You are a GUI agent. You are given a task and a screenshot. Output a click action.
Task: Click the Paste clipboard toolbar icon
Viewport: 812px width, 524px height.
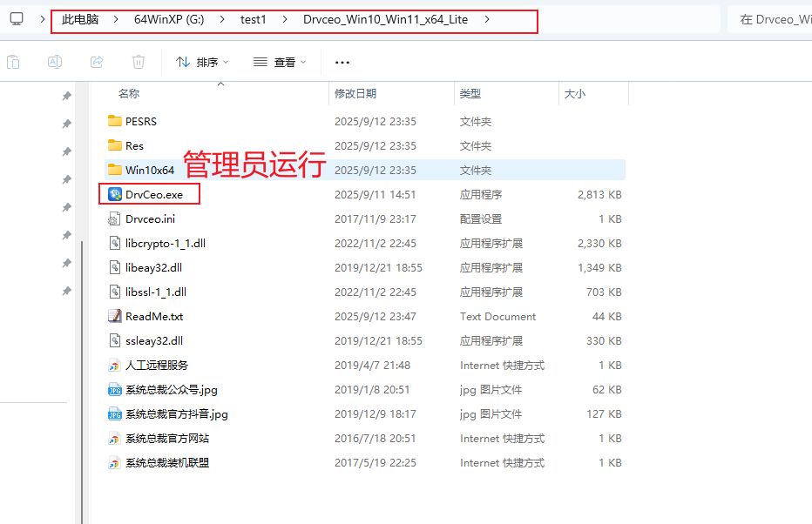pyautogui.click(x=13, y=62)
